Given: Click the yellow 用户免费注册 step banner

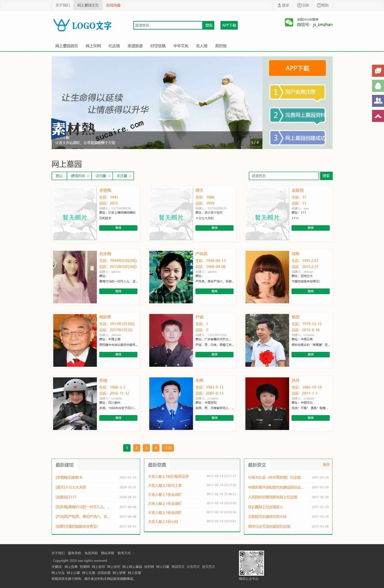Looking at the screenshot, I should tap(298, 92).
